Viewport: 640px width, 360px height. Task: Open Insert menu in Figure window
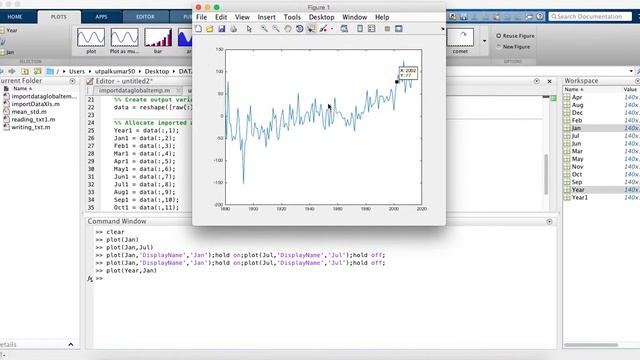tap(267, 17)
